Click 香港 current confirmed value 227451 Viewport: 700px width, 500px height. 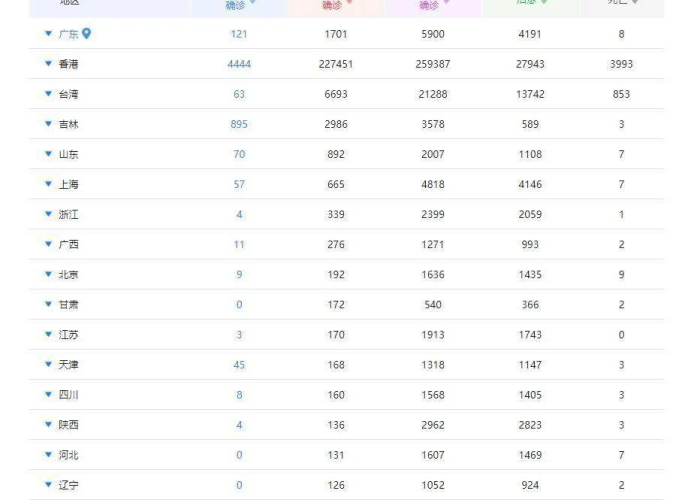336,64
